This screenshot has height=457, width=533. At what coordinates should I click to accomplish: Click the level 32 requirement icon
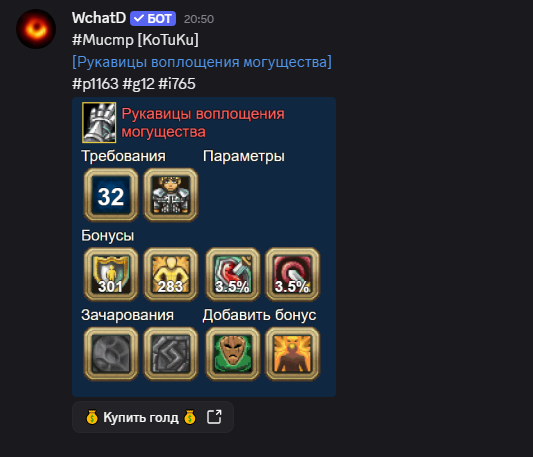[x=111, y=195]
